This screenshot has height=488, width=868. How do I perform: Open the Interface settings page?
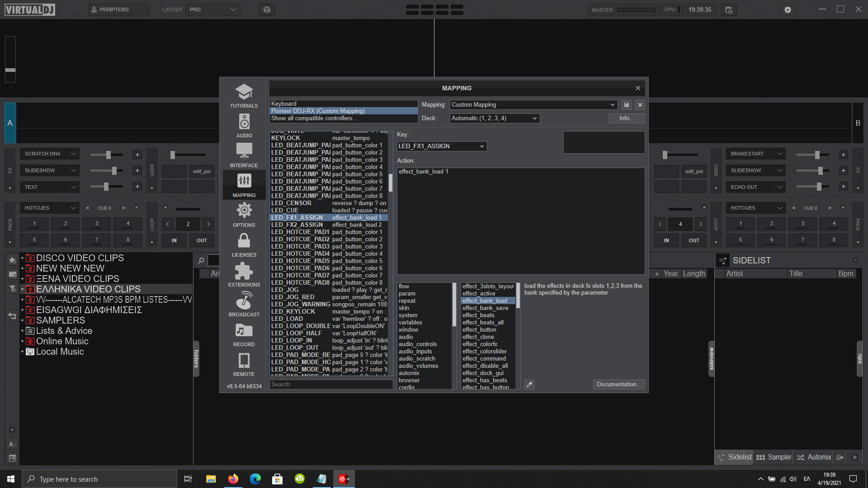244,155
